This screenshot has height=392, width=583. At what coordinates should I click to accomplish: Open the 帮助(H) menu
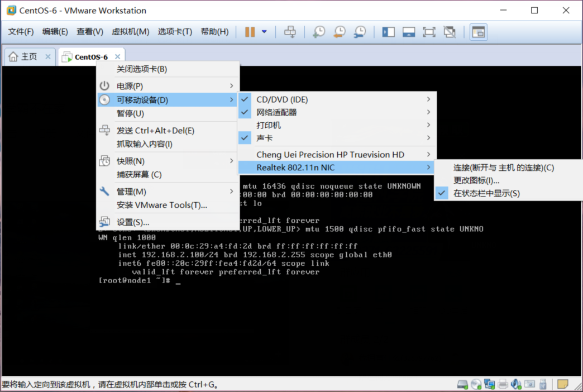pos(214,32)
